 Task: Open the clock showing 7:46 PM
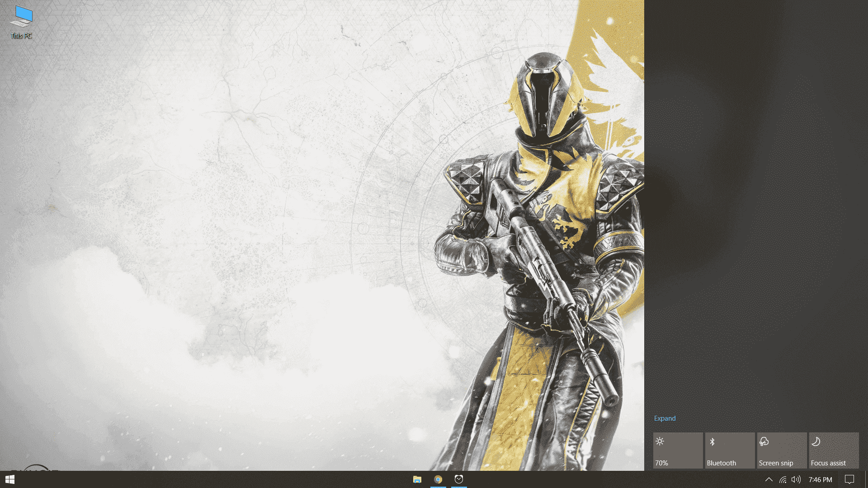point(820,479)
